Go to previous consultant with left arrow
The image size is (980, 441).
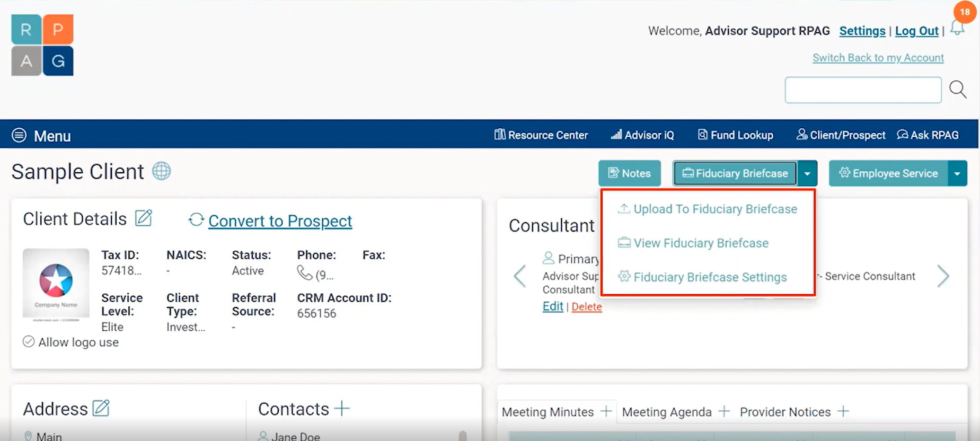pos(520,276)
